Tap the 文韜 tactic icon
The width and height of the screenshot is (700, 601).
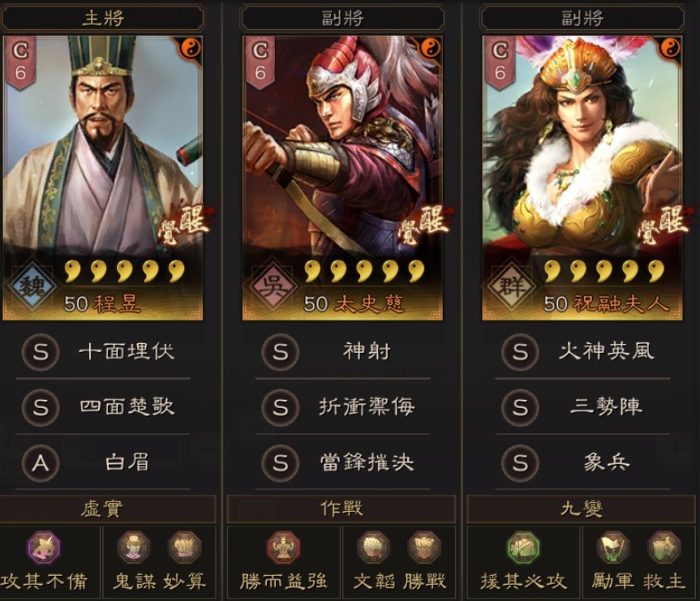(374, 547)
